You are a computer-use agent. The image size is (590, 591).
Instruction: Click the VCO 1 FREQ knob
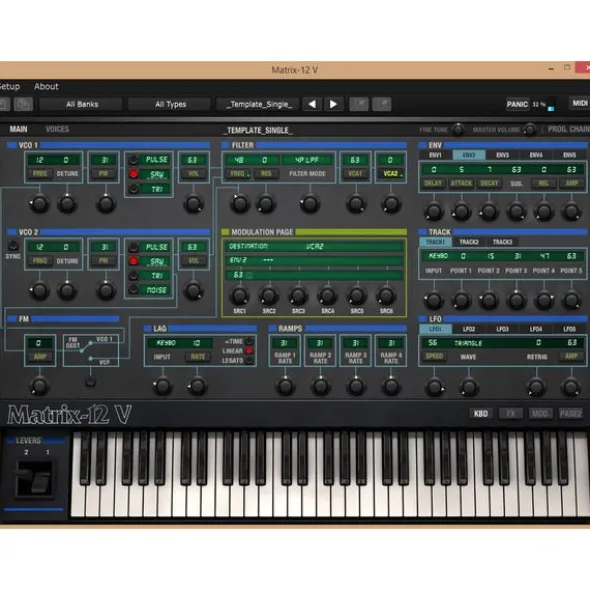point(40,204)
